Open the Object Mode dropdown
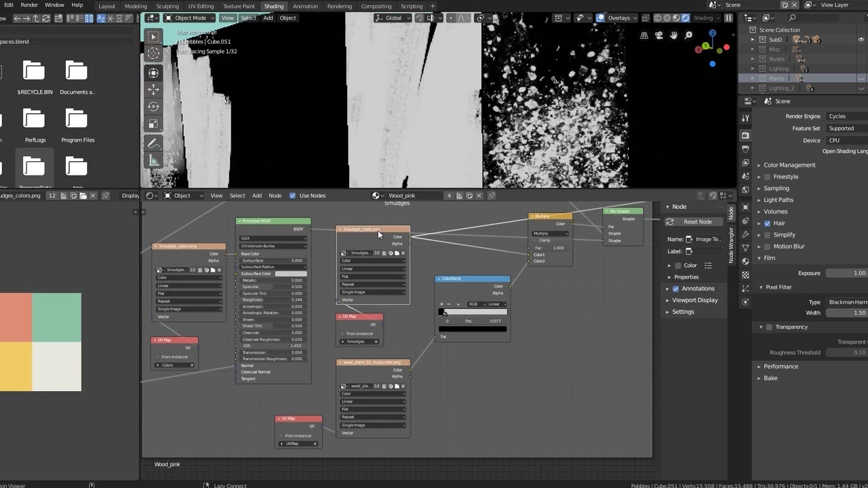Image resolution: width=868 pixels, height=488 pixels. coord(190,18)
